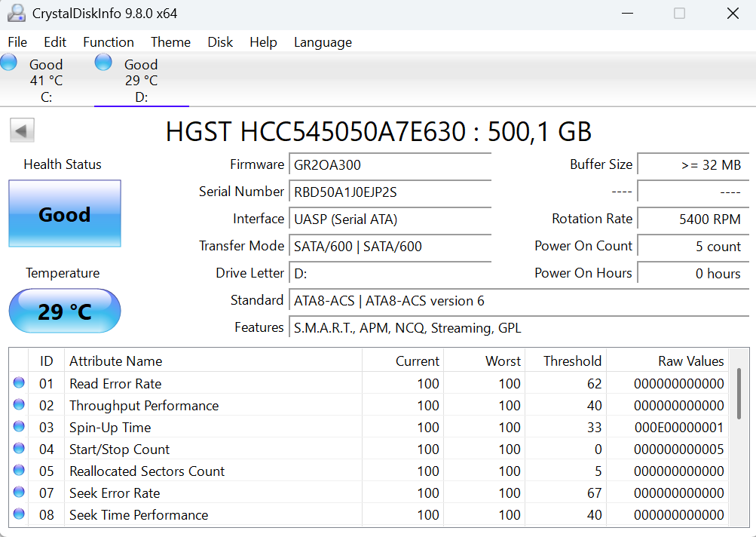756x537 pixels.
Task: Click threshold value 67 of Seek Error Rate
Action: [594, 493]
